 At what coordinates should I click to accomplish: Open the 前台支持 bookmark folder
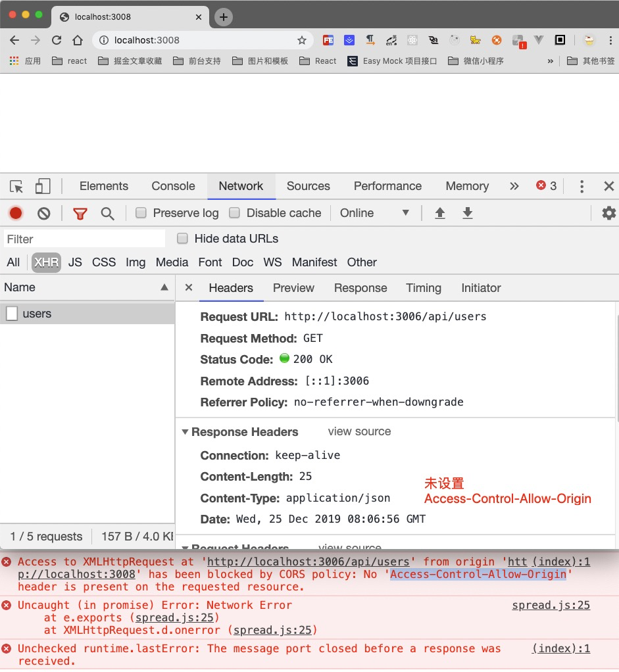pyautogui.click(x=197, y=61)
